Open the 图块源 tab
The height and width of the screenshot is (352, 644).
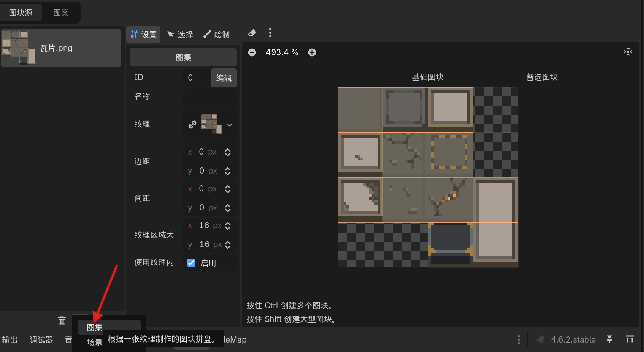pos(21,13)
